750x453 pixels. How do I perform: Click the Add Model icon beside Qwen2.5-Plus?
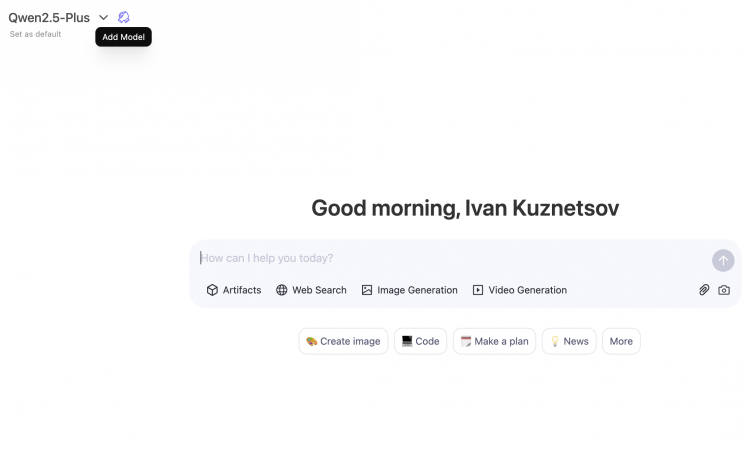[x=123, y=17]
